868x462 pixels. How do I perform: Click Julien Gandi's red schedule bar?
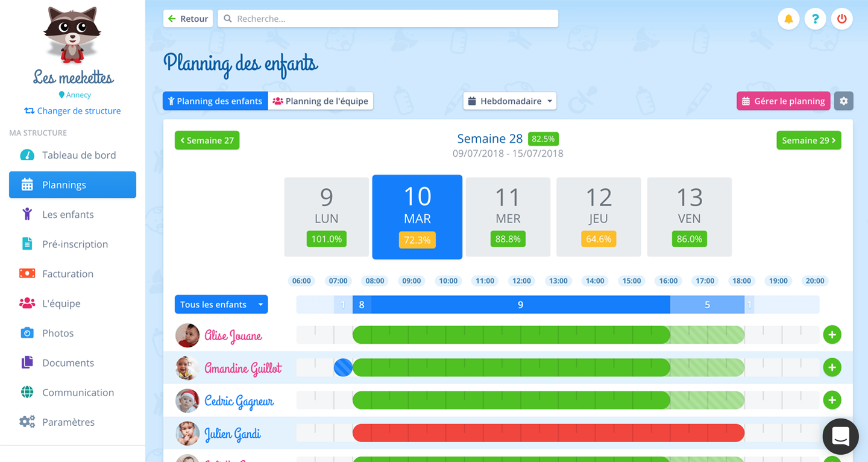click(548, 433)
